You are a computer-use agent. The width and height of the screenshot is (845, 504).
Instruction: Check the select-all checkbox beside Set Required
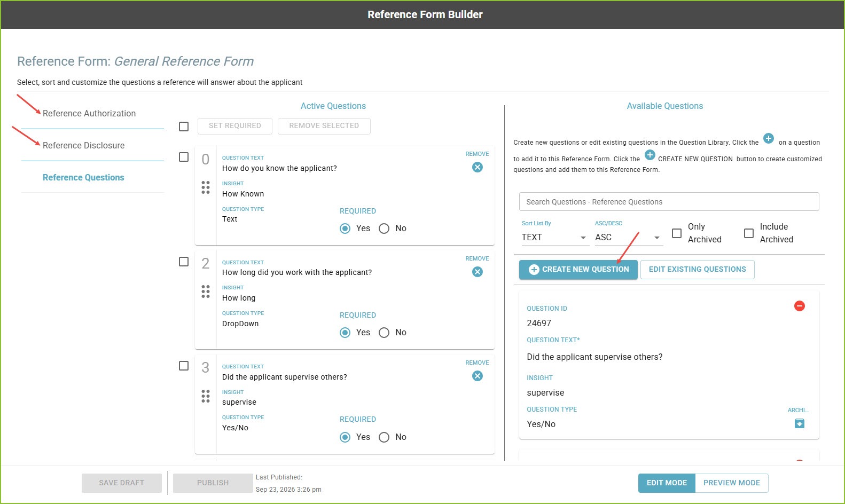coord(184,127)
